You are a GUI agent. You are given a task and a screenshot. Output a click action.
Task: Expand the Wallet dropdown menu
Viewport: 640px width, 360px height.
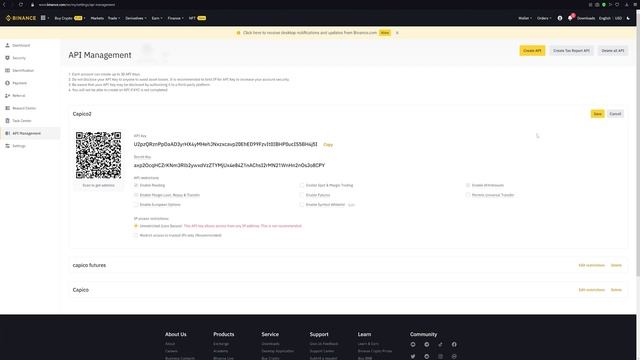(525, 18)
